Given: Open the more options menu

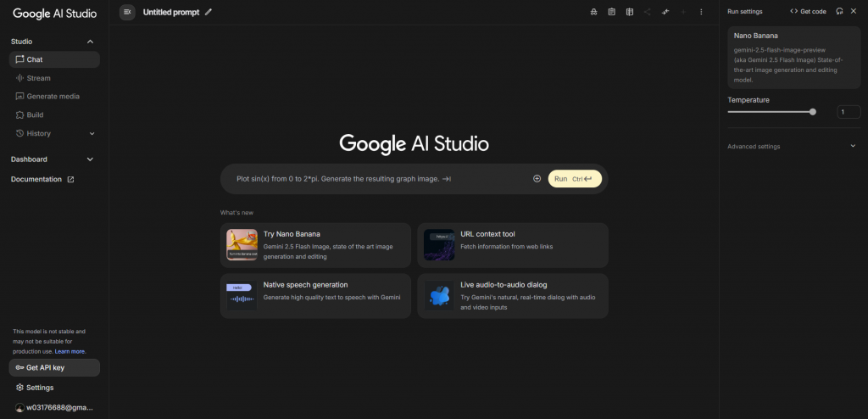Looking at the screenshot, I should pos(701,12).
